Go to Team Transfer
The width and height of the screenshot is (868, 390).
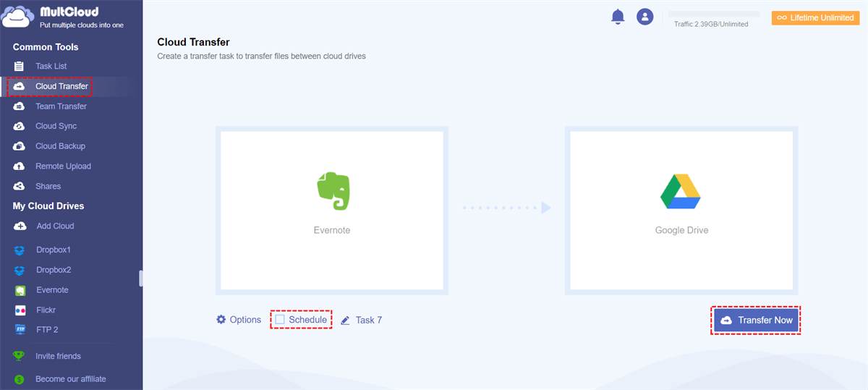[x=61, y=106]
